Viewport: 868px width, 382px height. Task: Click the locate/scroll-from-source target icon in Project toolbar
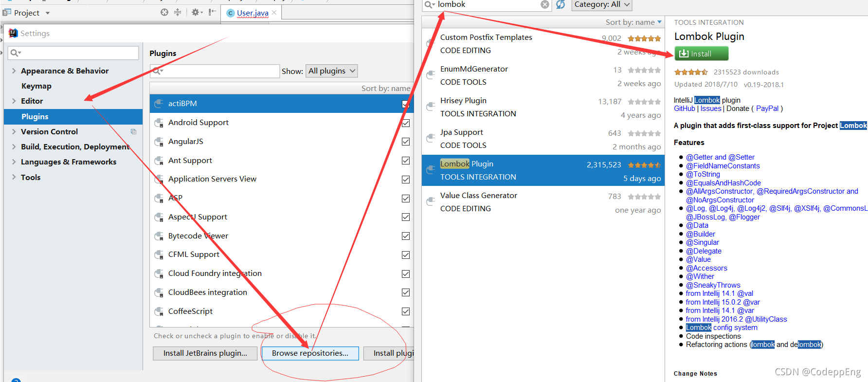click(164, 12)
